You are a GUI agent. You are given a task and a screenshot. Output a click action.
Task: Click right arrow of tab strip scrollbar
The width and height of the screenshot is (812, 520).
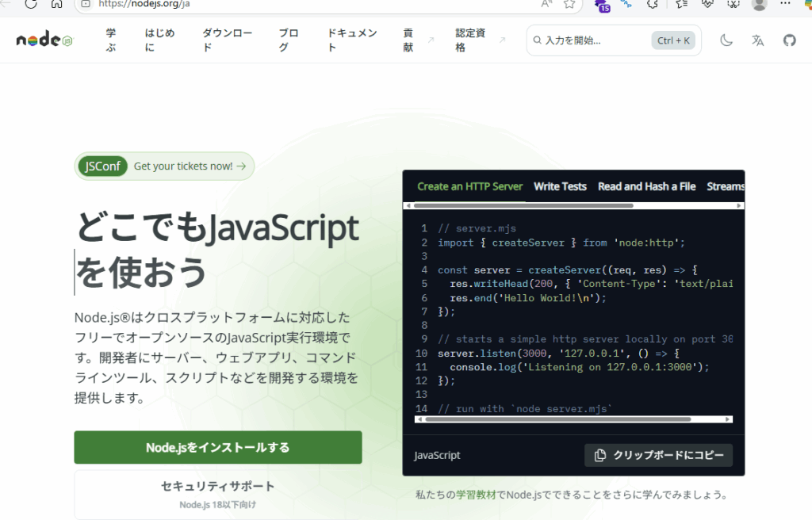[739, 205]
